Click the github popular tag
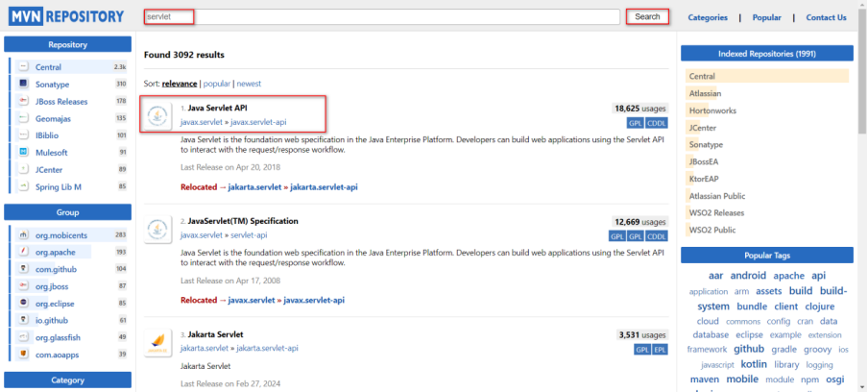The image size is (868, 392). point(748,349)
